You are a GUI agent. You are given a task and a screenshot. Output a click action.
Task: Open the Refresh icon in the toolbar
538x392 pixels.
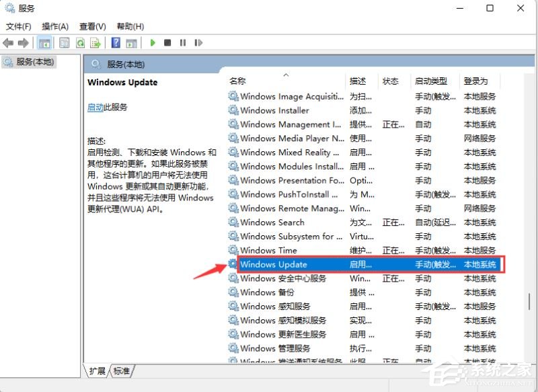[80, 42]
